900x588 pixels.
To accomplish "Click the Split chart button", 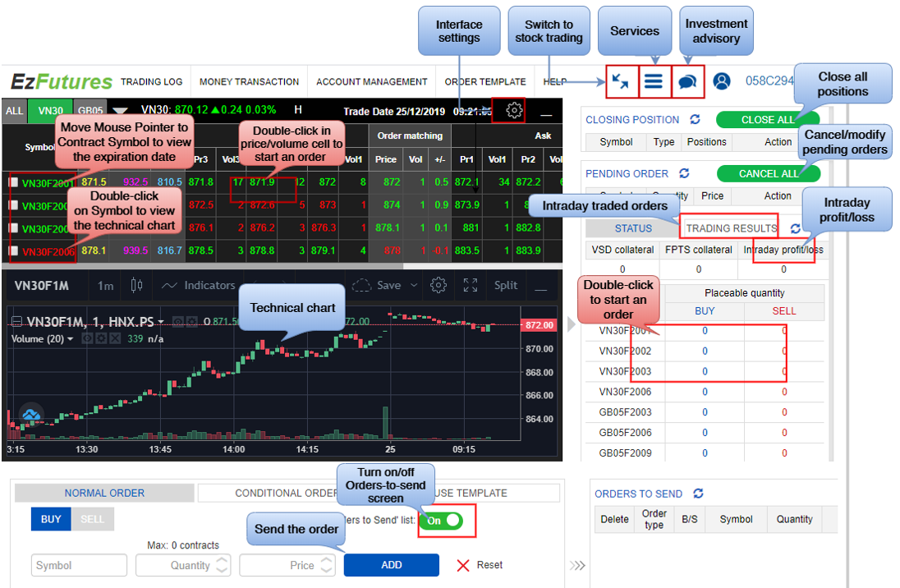I will (x=506, y=286).
